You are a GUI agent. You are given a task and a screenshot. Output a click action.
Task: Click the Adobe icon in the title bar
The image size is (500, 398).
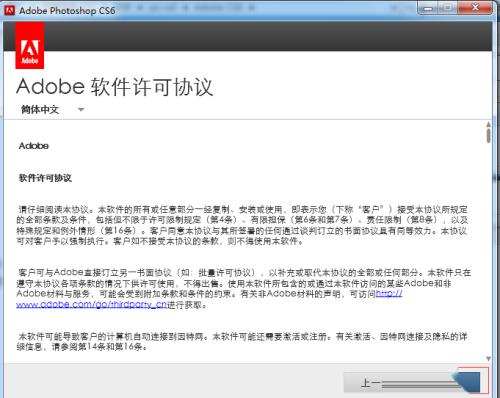pos(10,10)
